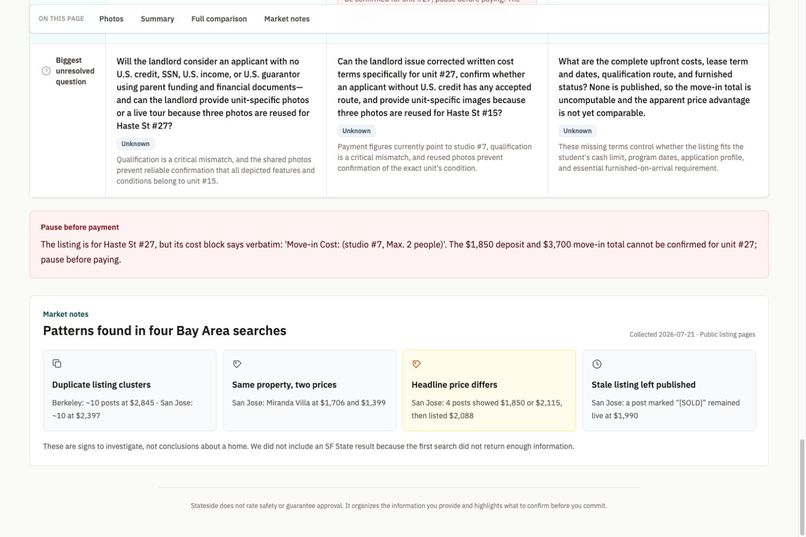Screen dimensions: 806x537
Task: Click the text 'Berkeley: ~10 posts at $2,845'
Action: point(103,403)
